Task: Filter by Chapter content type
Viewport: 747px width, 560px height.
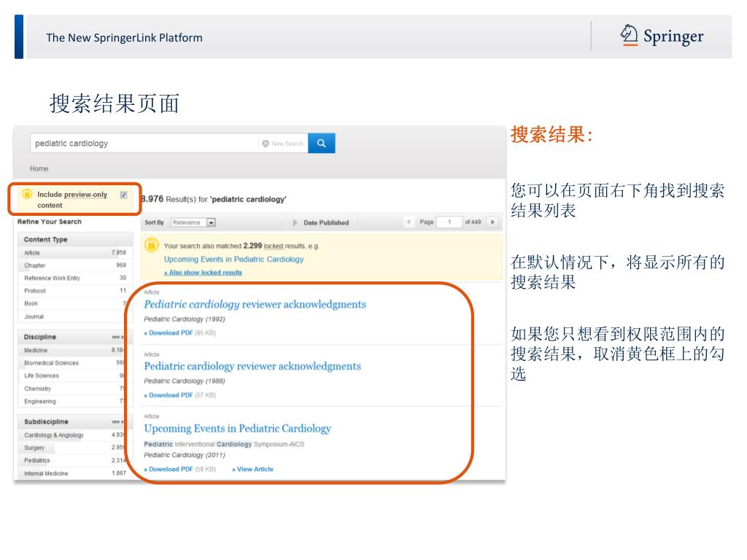Action: point(75,265)
